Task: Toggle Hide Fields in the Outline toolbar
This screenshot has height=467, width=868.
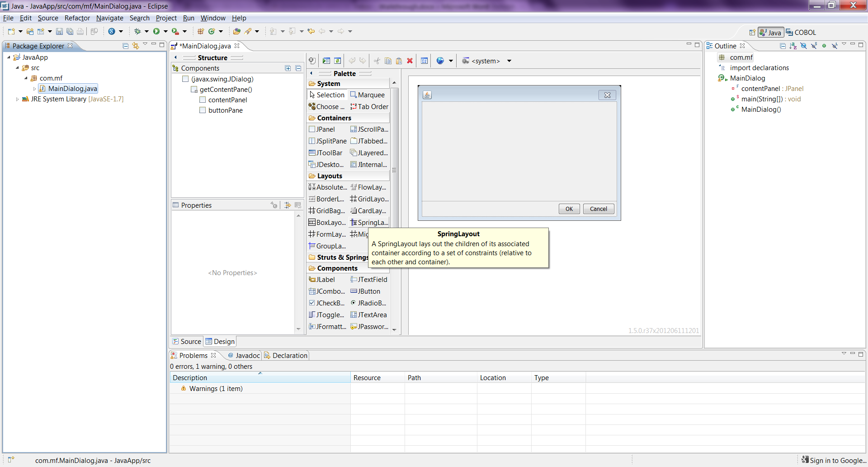Action: pyautogui.click(x=803, y=46)
